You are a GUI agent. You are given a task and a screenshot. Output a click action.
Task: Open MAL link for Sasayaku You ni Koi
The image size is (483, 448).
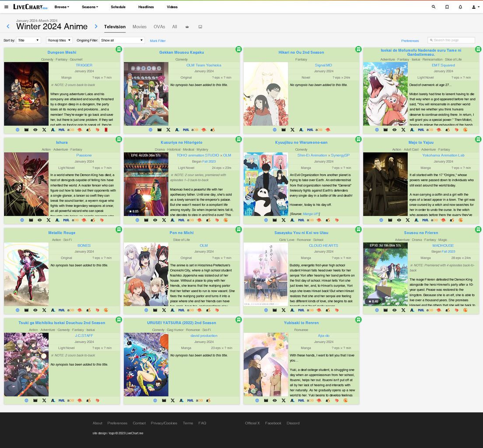(301, 310)
